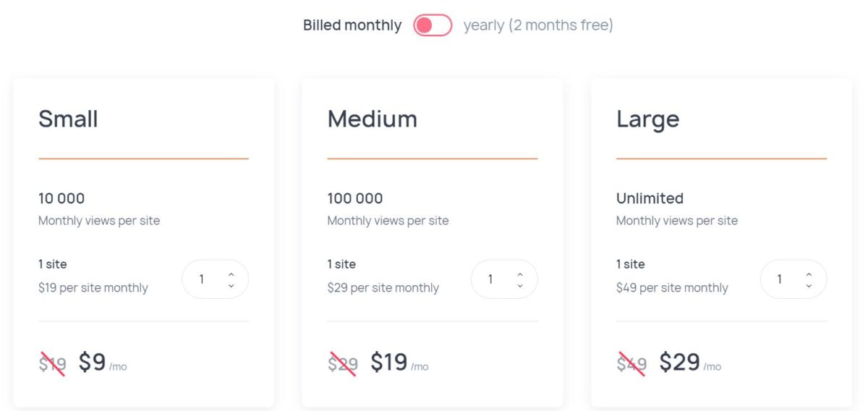Click the $29 /mo price in Large plan
The height and width of the screenshot is (411, 868).
(x=690, y=363)
